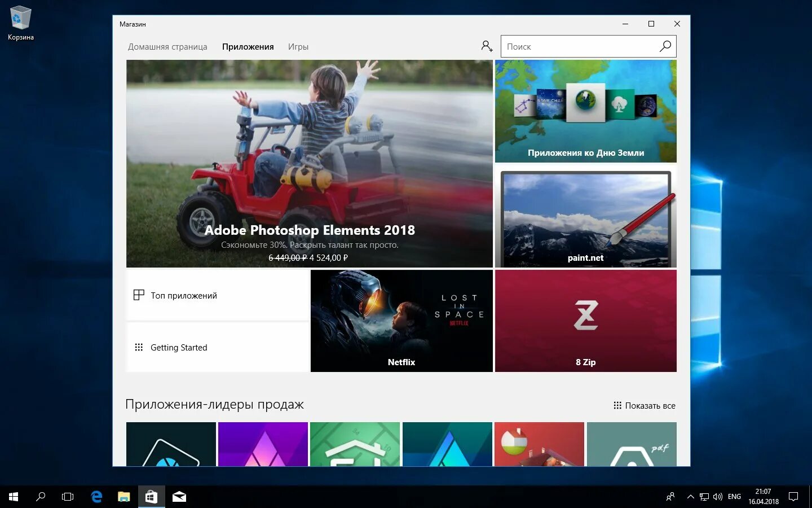Click the volume speaker icon

pyautogui.click(x=718, y=497)
